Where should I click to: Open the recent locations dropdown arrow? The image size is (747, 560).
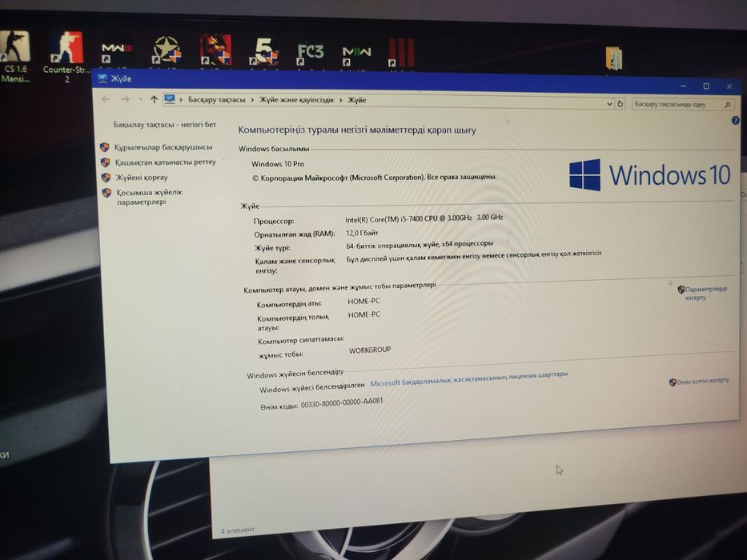click(141, 99)
